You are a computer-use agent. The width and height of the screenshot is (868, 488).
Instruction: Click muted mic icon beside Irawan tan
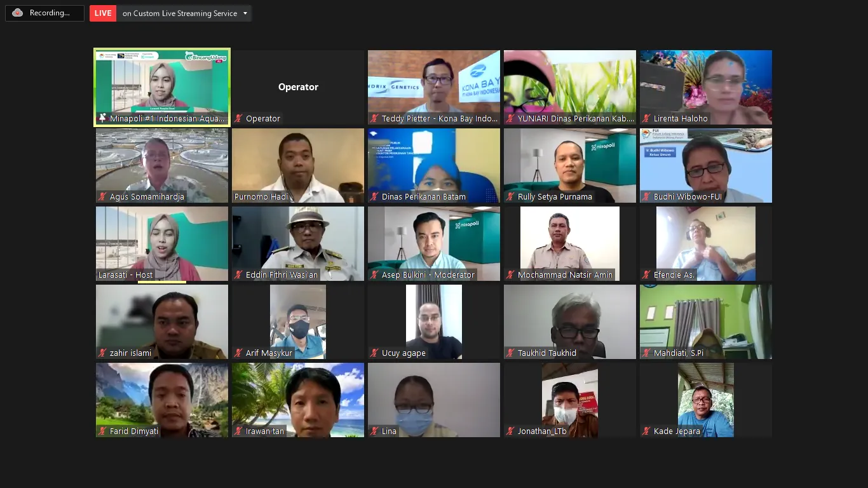239,431
